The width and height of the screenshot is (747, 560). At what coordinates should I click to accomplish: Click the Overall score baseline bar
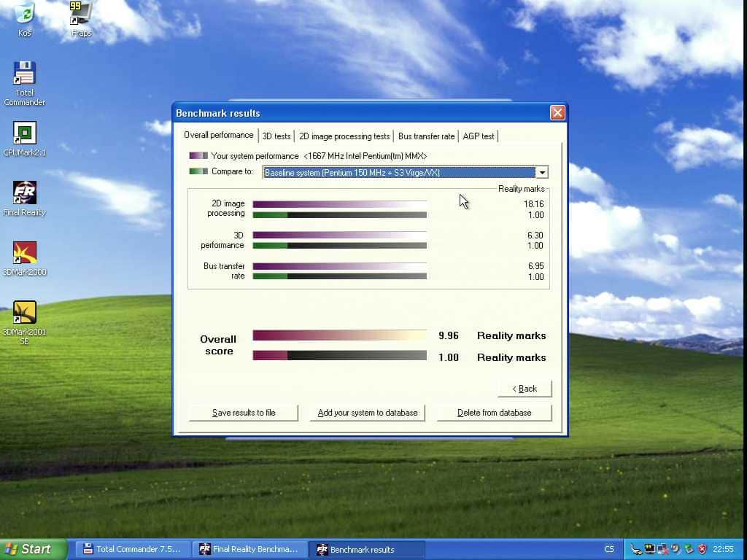point(340,356)
